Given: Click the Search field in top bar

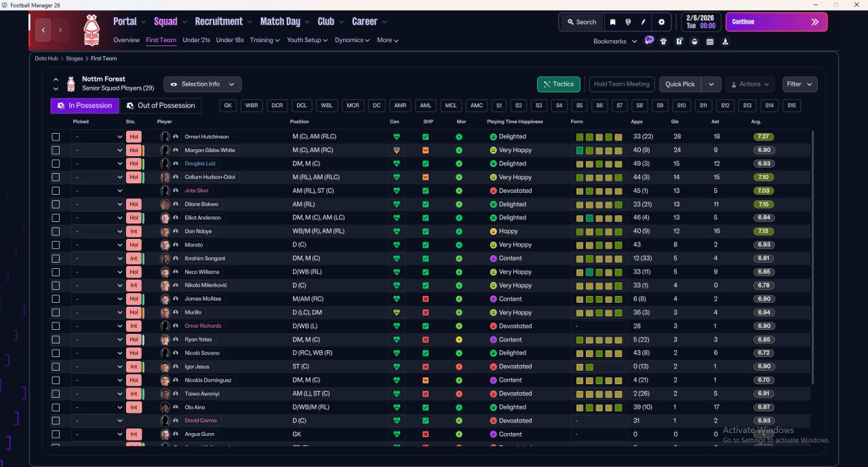Looking at the screenshot, I should [581, 22].
